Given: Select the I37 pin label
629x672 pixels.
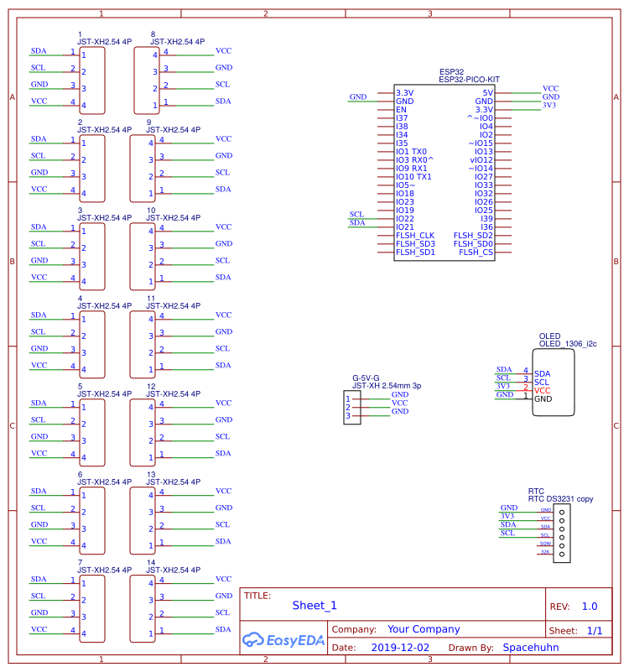Looking at the screenshot, I should click(402, 117).
